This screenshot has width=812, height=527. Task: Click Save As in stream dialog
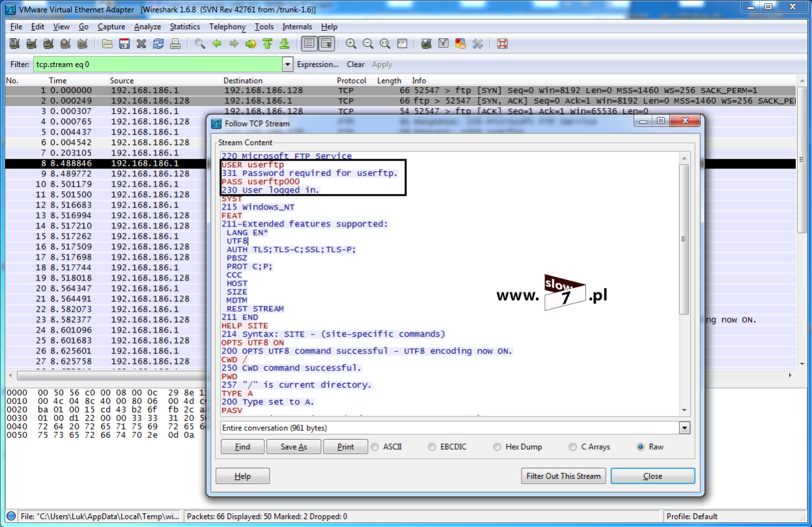pos(294,447)
